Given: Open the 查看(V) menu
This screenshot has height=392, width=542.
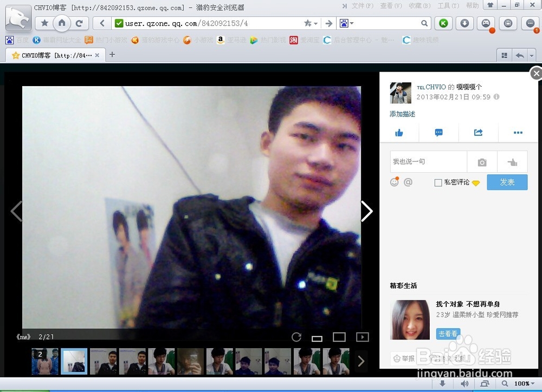Looking at the screenshot, I should (x=391, y=6).
